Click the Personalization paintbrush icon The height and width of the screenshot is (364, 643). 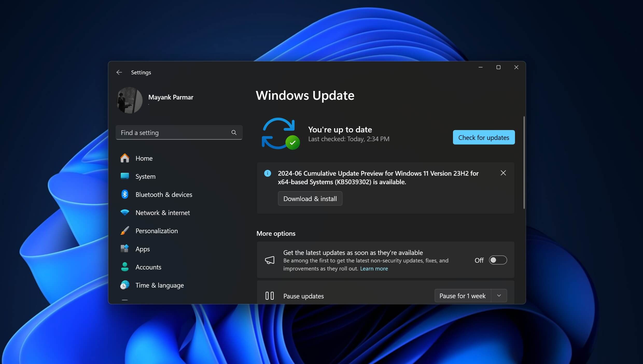pyautogui.click(x=125, y=231)
